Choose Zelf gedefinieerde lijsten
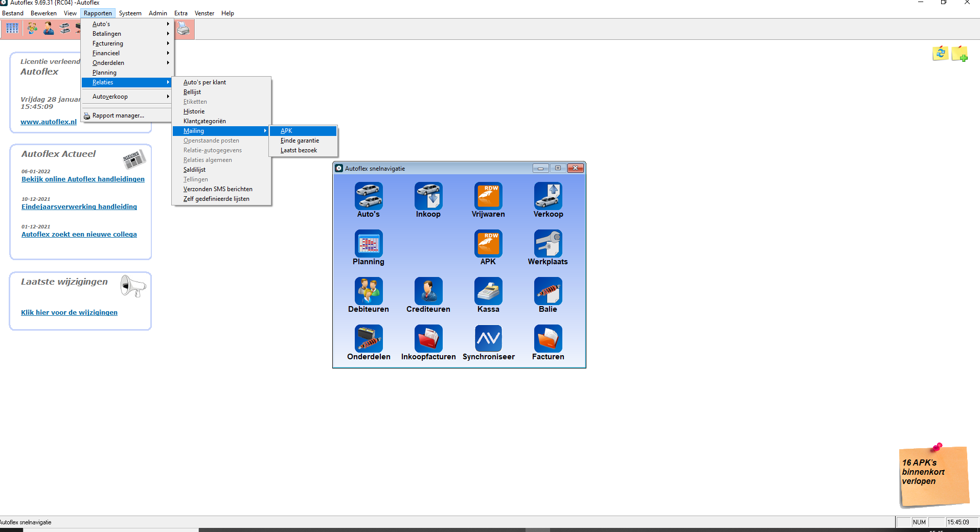This screenshot has width=980, height=532. (x=221, y=199)
